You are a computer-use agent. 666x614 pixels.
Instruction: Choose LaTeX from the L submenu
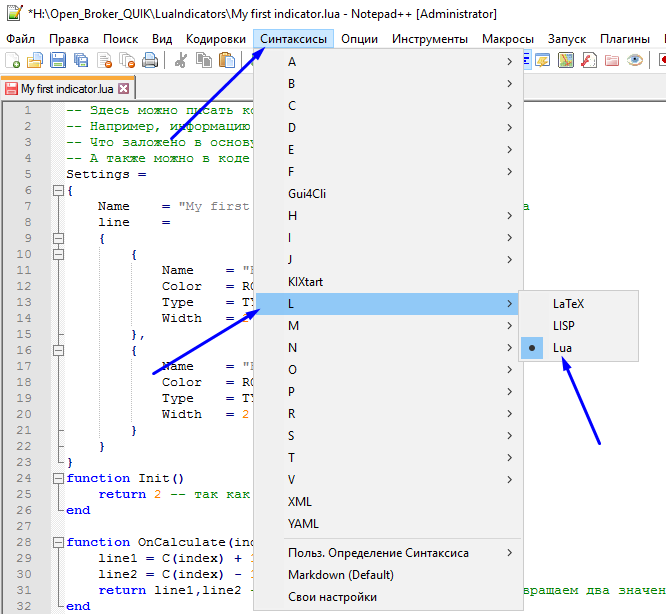tap(579, 304)
